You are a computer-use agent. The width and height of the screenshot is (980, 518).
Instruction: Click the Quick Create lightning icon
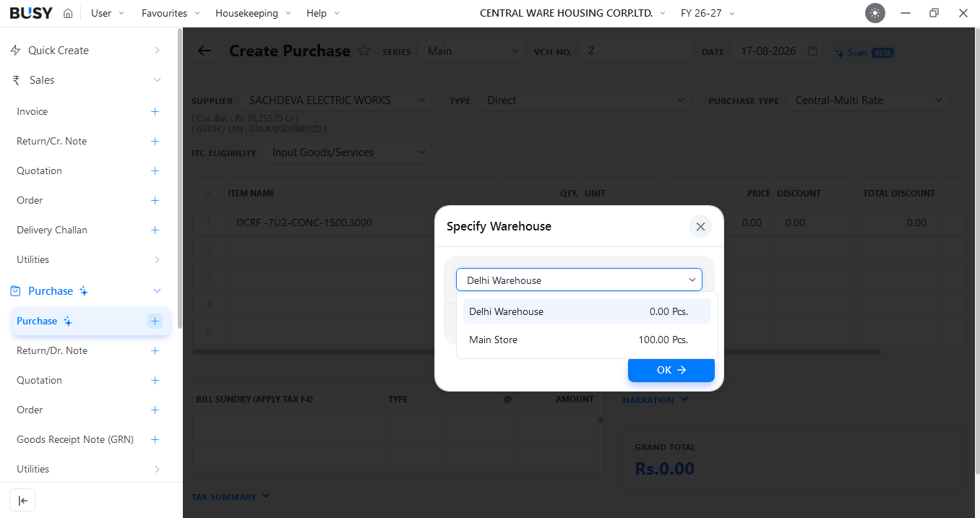click(15, 51)
